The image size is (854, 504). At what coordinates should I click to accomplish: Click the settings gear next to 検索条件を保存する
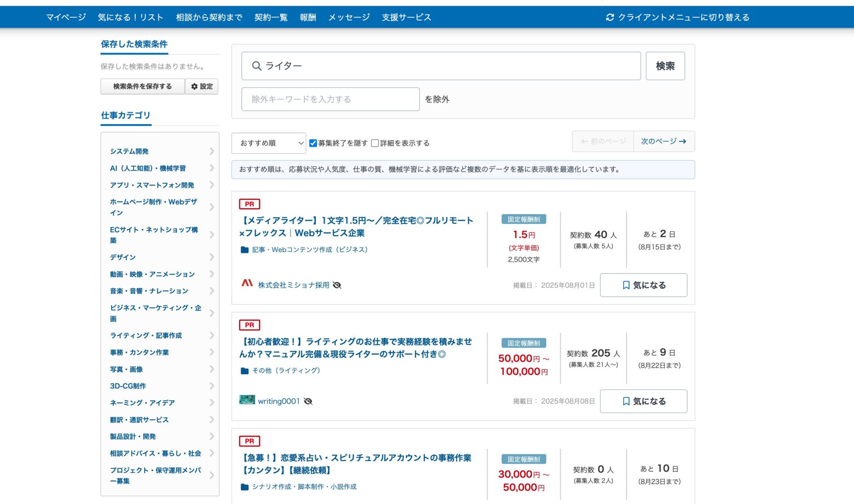[194, 86]
